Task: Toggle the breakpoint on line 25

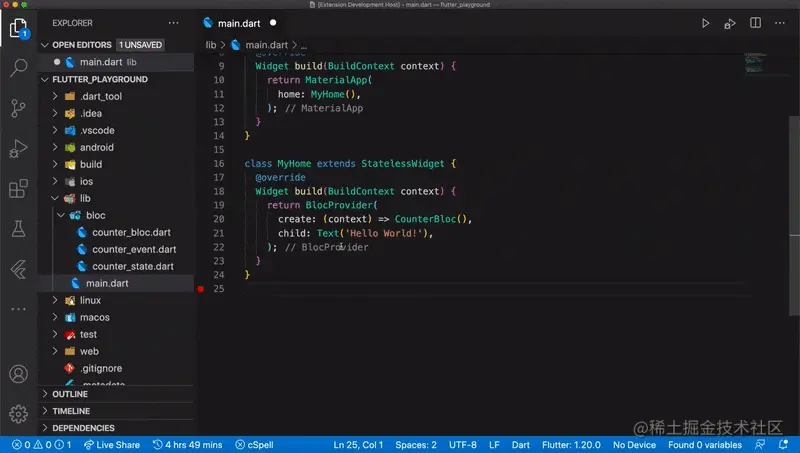Action: click(201, 289)
